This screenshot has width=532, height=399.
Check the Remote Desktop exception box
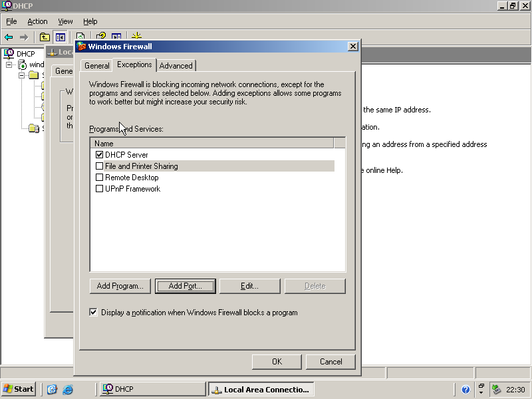(x=100, y=178)
